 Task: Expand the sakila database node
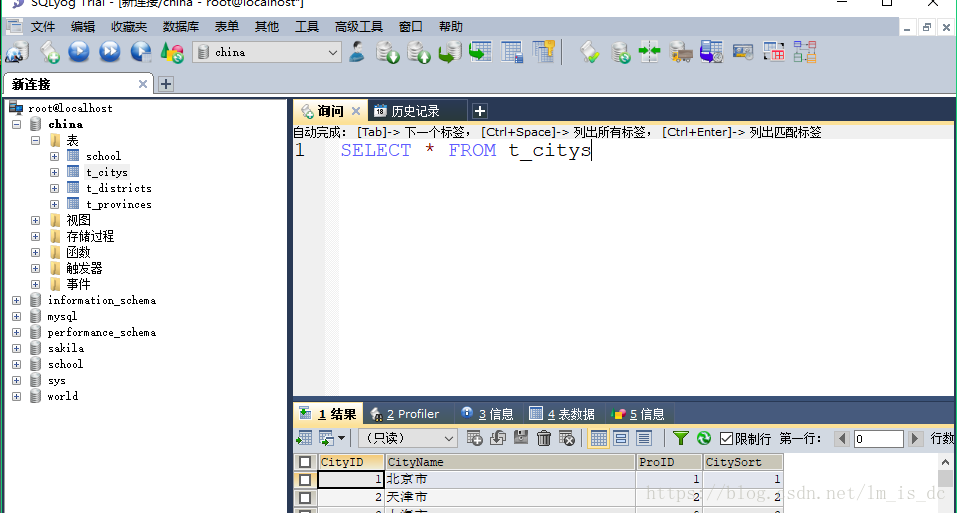17,348
